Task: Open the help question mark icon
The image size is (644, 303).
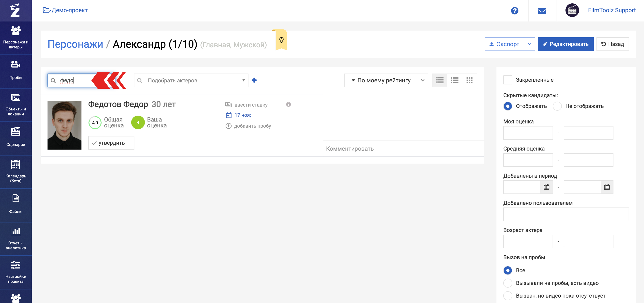Action: point(515,11)
